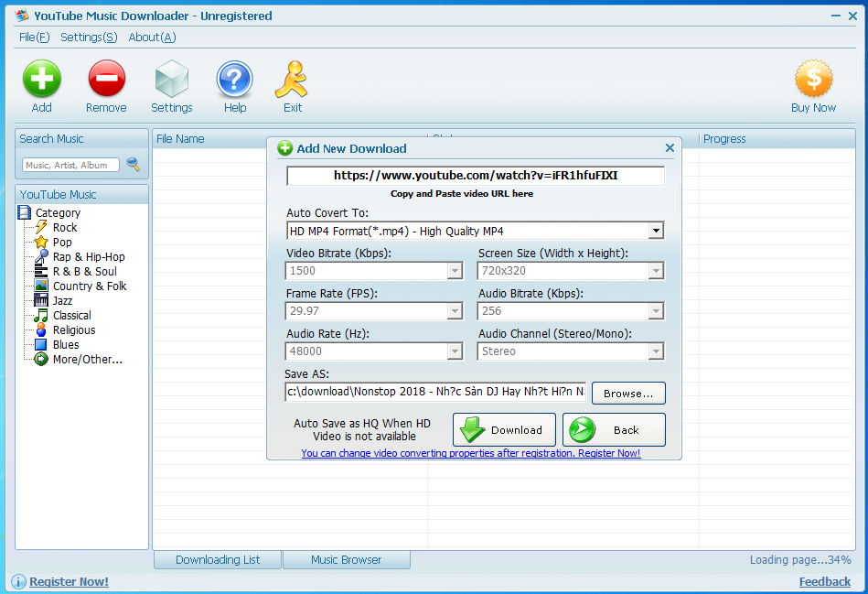The height and width of the screenshot is (594, 868).
Task: Click the green Add toolbar icon
Action: pyautogui.click(x=42, y=80)
